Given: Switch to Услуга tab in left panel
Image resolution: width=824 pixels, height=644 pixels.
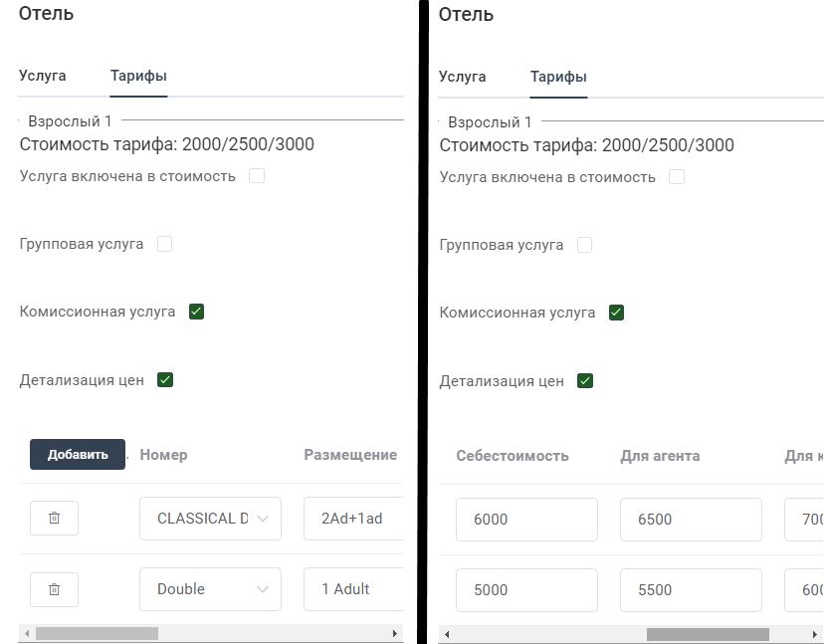Looking at the screenshot, I should point(43,76).
